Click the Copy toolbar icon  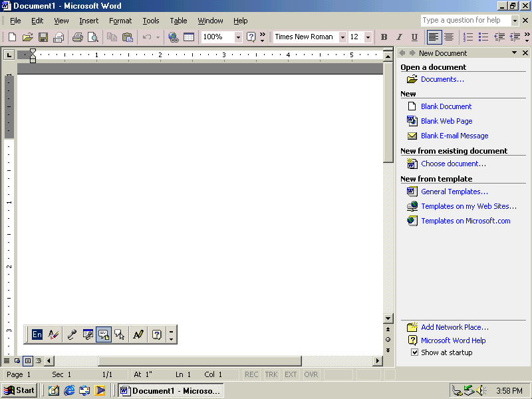click(112, 37)
